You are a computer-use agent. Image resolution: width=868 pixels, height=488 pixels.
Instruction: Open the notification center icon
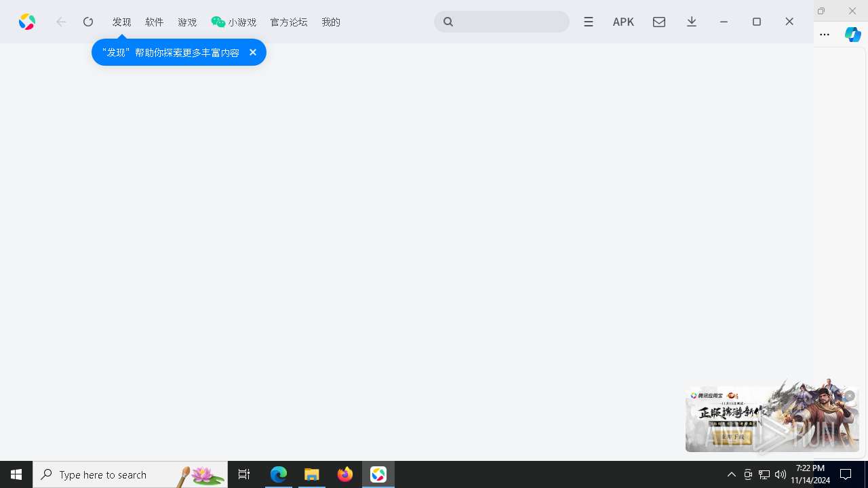846,474
